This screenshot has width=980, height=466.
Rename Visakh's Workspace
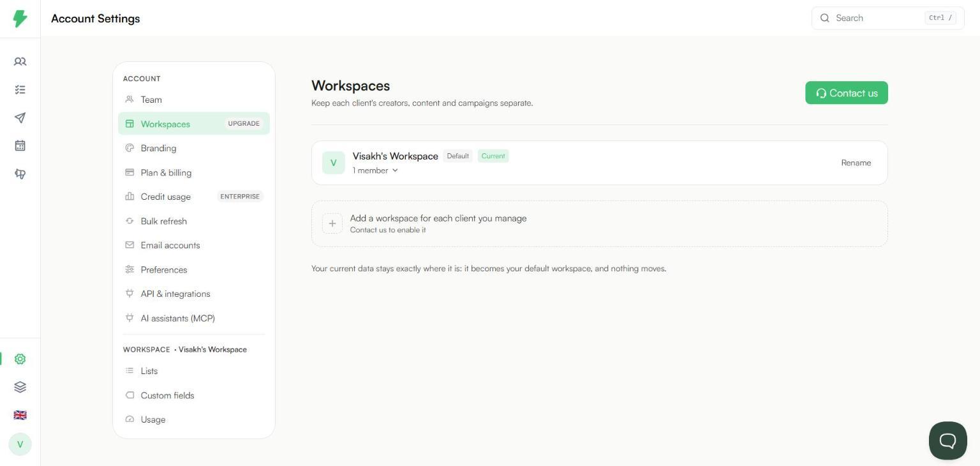coord(856,163)
